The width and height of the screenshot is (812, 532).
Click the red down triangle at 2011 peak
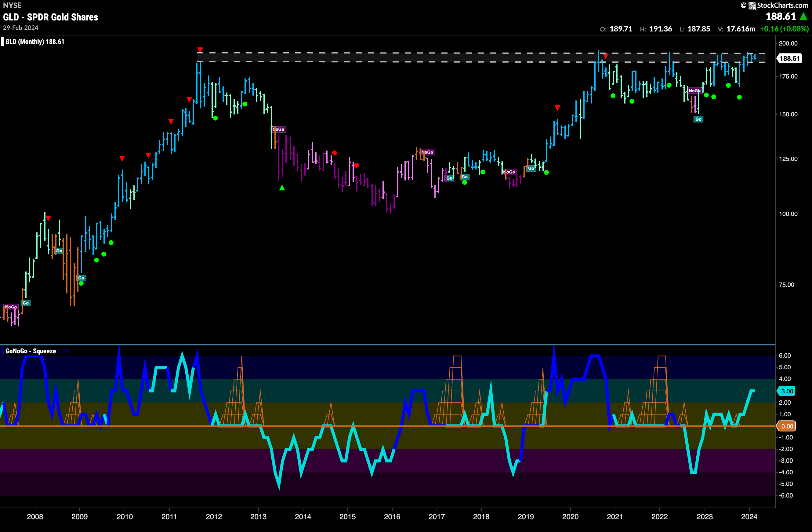tap(200, 50)
